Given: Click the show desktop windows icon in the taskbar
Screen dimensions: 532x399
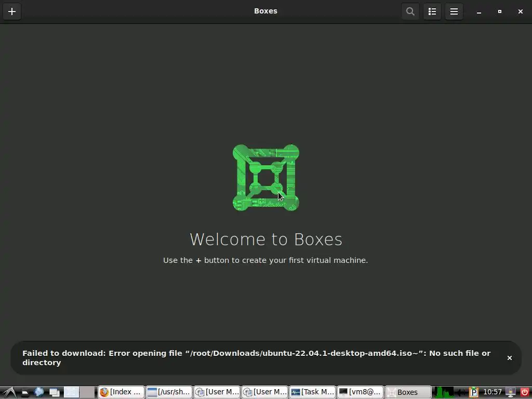Looking at the screenshot, I should click(x=54, y=393).
